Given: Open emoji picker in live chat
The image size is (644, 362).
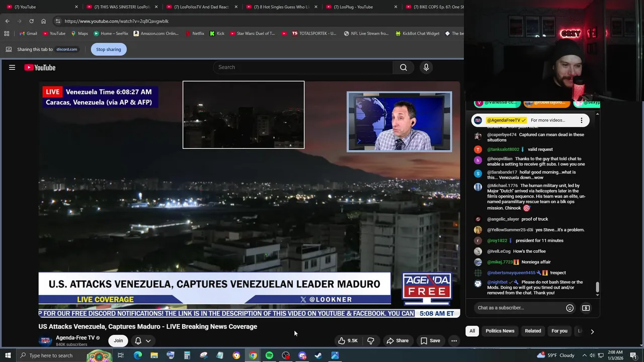Looking at the screenshot, I should point(570,308).
